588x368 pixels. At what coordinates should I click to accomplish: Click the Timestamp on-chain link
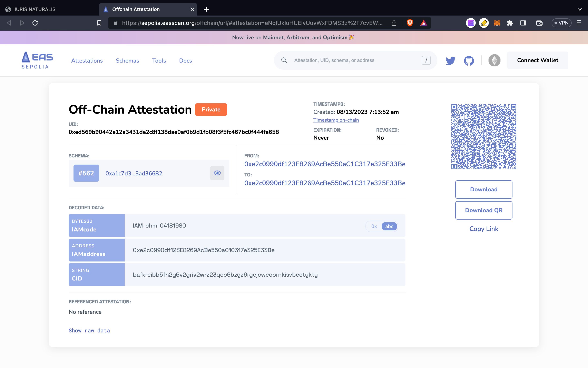pyautogui.click(x=336, y=120)
